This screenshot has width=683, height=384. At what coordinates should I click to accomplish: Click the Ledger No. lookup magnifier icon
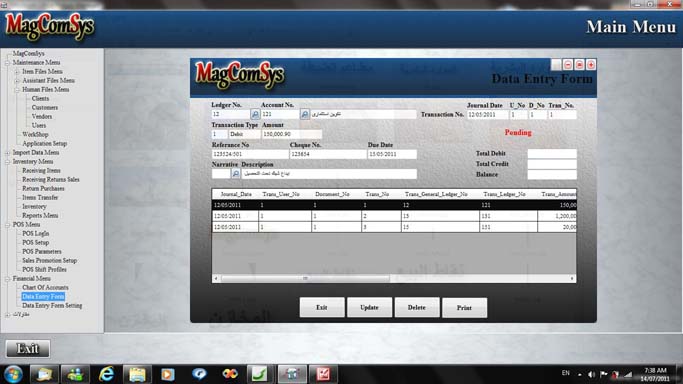(255, 114)
